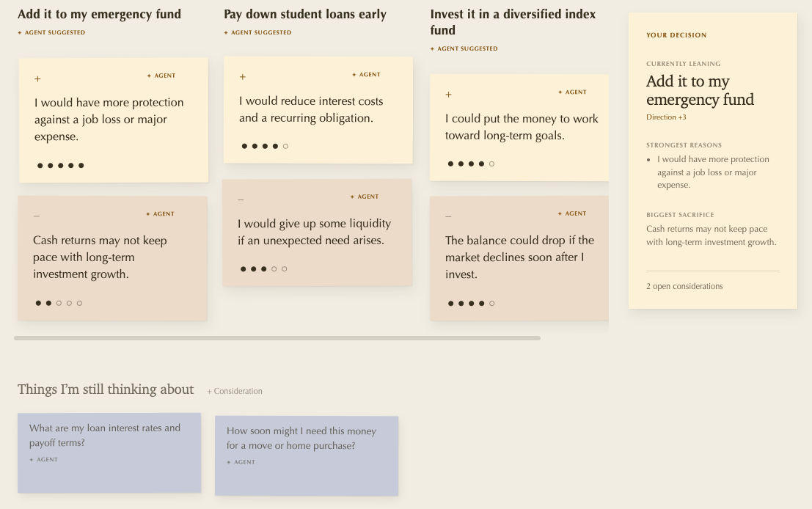
Task: Click the Add Consideration link
Action: [x=235, y=392]
